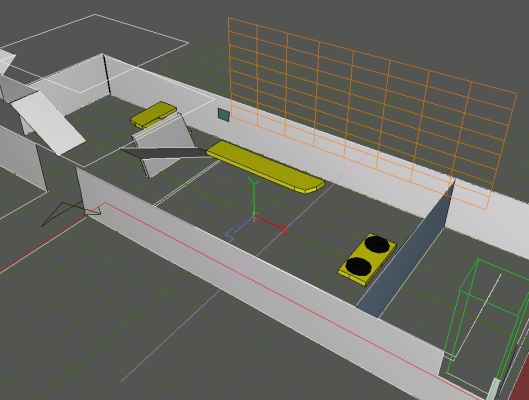Select the long yellow bench object
The width and height of the screenshot is (529, 400).
click(266, 167)
